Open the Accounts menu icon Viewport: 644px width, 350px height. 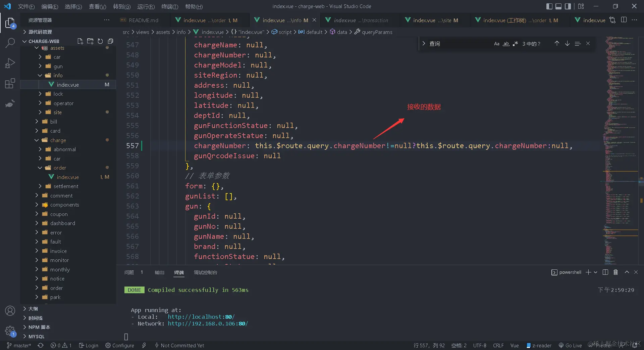pyautogui.click(x=10, y=311)
